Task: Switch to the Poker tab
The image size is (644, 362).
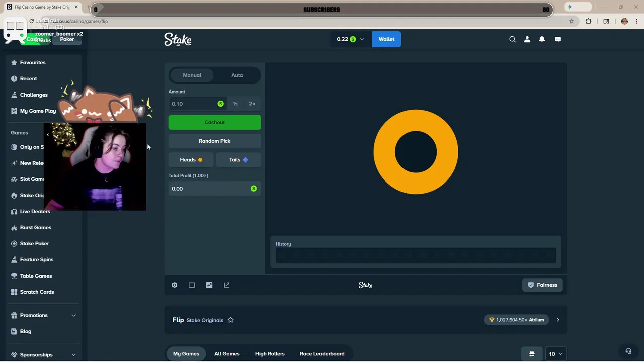Action: pyautogui.click(x=67, y=39)
